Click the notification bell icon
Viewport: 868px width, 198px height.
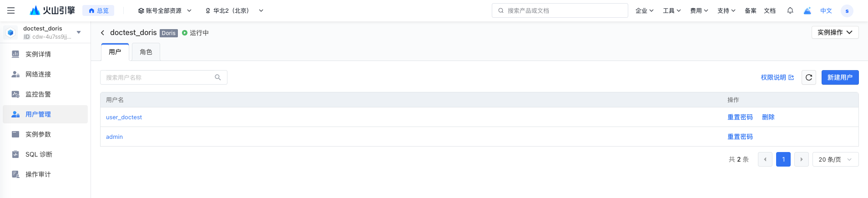790,10
